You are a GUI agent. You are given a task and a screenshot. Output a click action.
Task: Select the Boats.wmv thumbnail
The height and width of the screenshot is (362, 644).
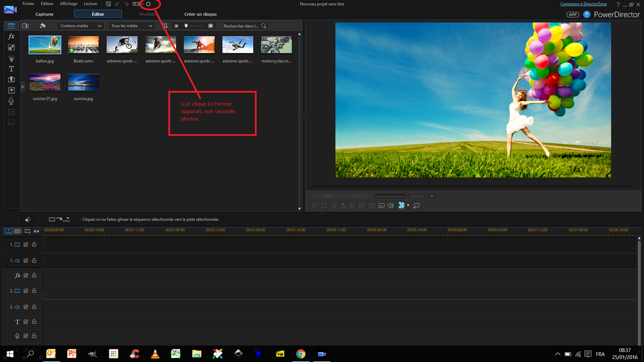83,45
